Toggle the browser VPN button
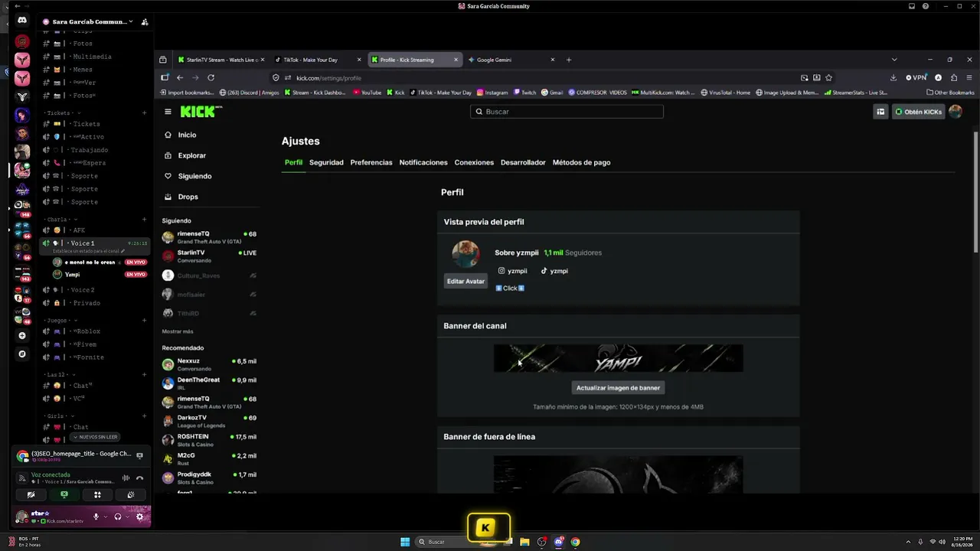980x551 pixels. [x=916, y=77]
